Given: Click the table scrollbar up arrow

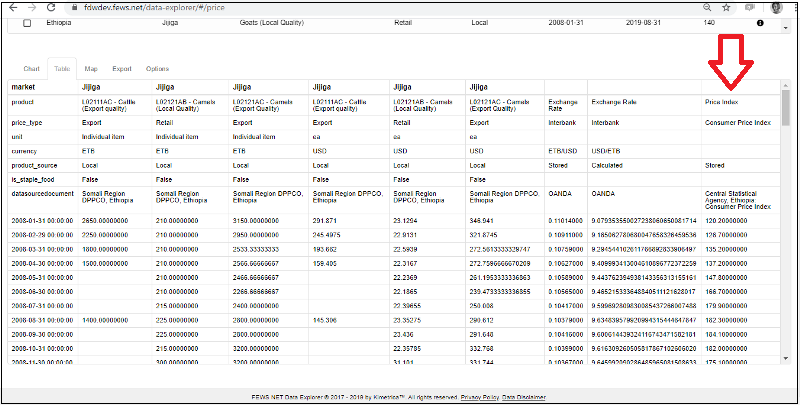Looking at the screenshot, I should point(785,87).
